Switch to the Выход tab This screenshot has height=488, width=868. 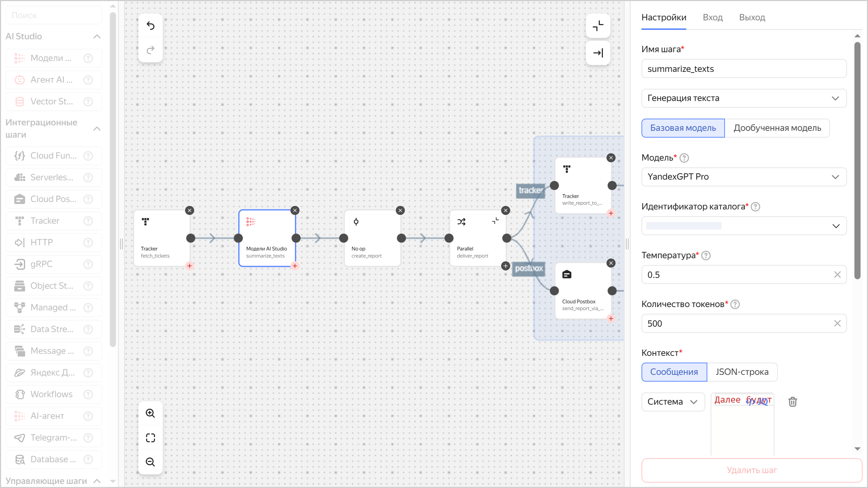pos(752,17)
